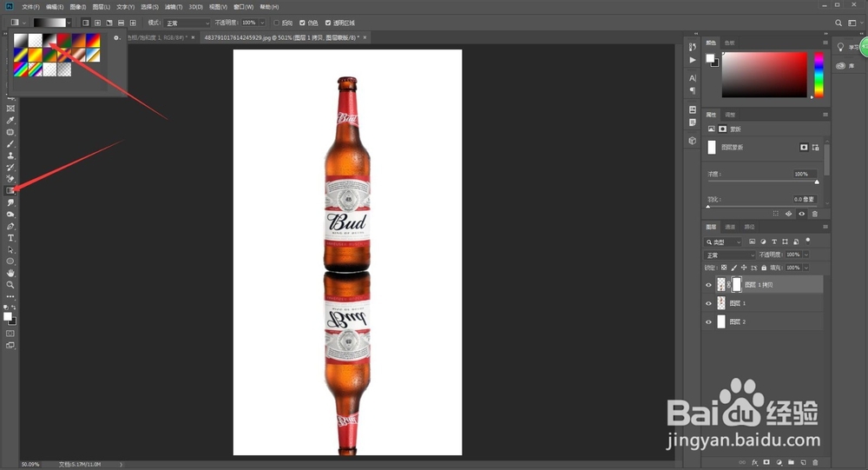Select the Eraser tool
Screen dimensions: 868x470
[10, 179]
